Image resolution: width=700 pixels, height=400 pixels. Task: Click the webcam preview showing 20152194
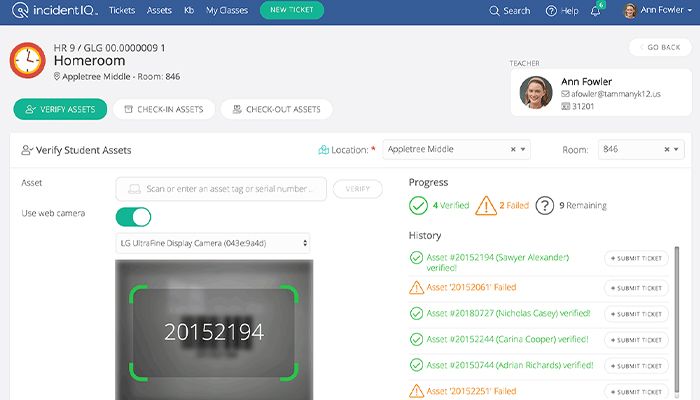(x=214, y=329)
